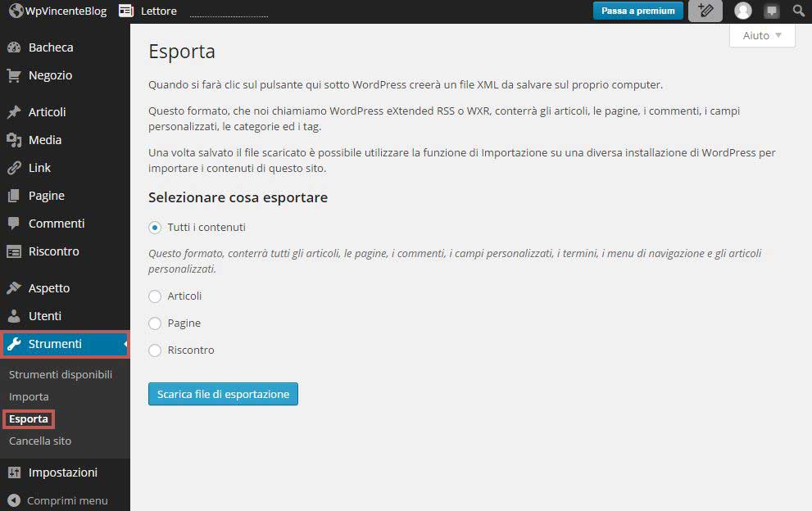This screenshot has width=812, height=511.
Task: Open the Esporta submenu link
Action: pyautogui.click(x=29, y=418)
